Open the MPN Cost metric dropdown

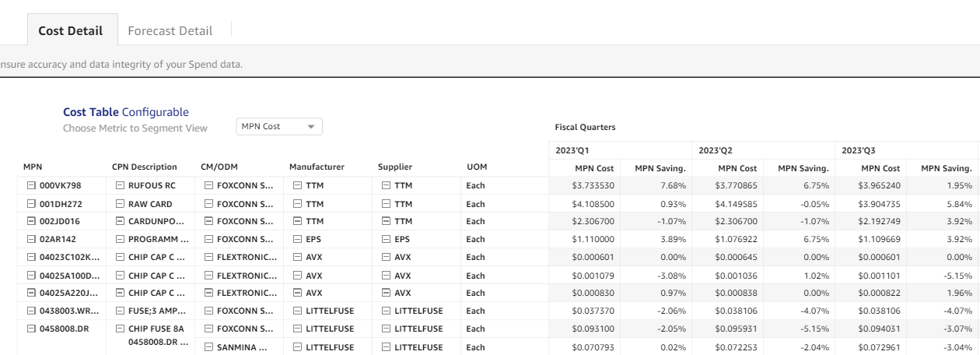(x=278, y=127)
